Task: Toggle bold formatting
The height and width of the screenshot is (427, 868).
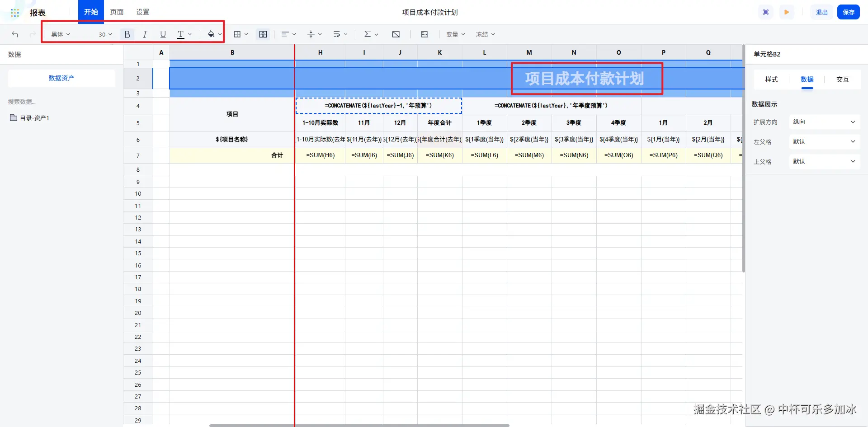Action: click(127, 34)
